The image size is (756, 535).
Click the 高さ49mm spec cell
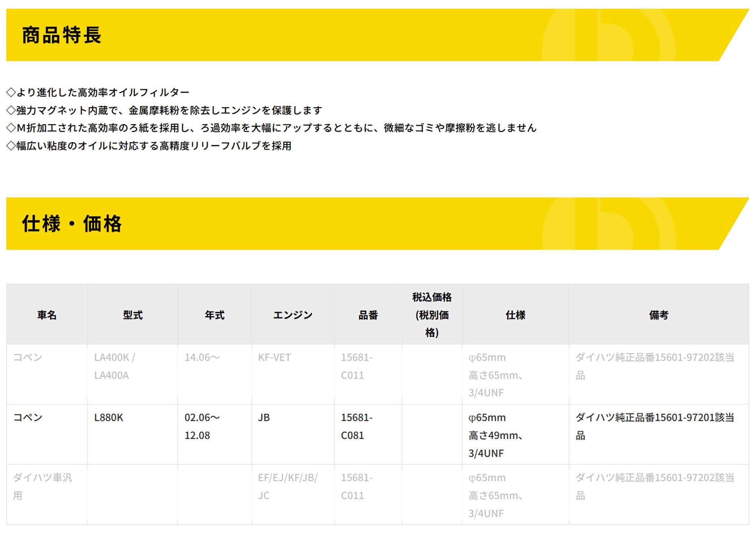(495, 435)
